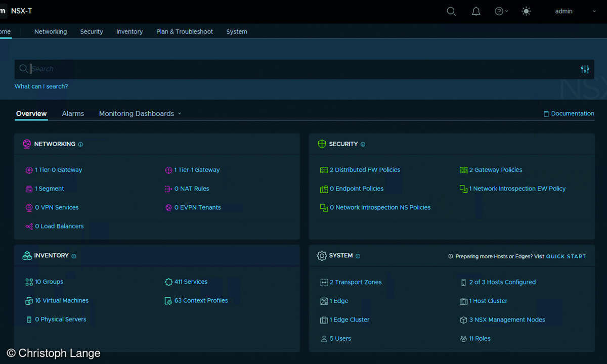The height and width of the screenshot is (364, 607).
Task: Open 1 Host Cluster link
Action: tap(488, 301)
